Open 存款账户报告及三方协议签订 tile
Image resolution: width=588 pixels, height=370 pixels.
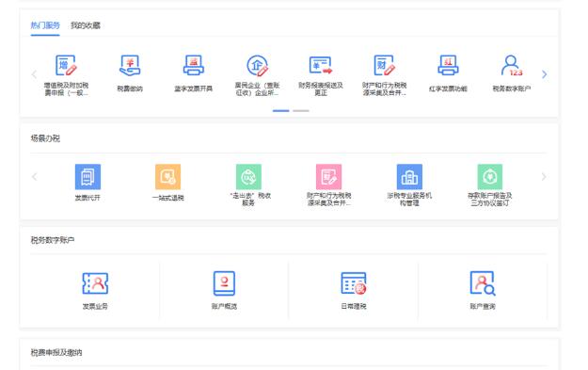click(490, 177)
